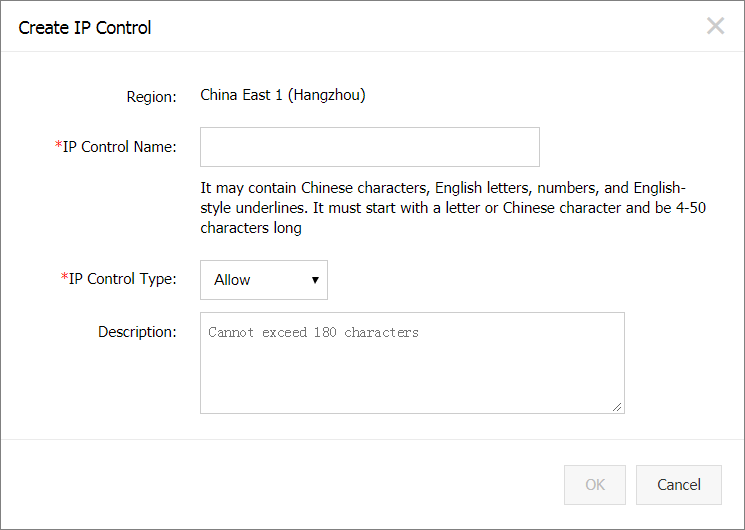Click the Region label
The height and width of the screenshot is (530, 745).
[x=151, y=97]
